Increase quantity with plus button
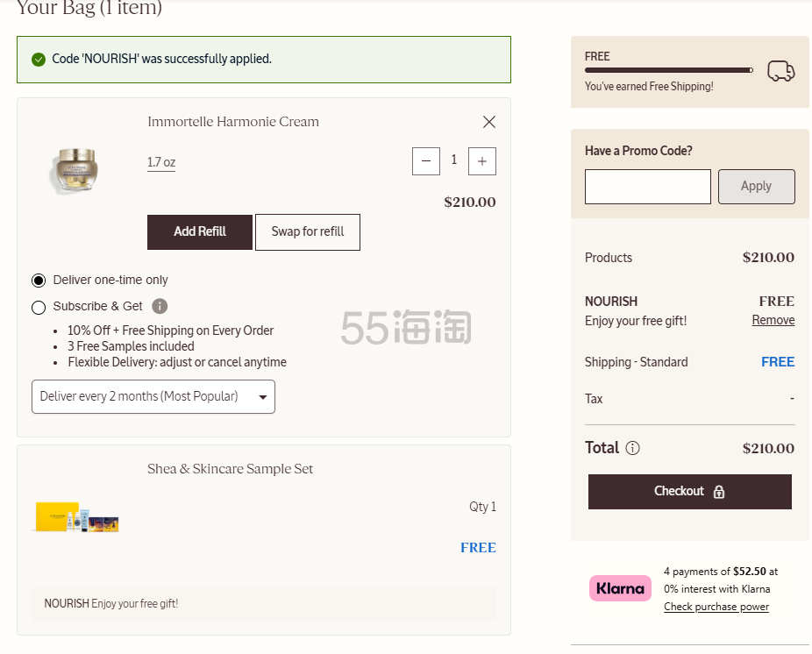Viewport: 812px width, 654px height. point(482,160)
